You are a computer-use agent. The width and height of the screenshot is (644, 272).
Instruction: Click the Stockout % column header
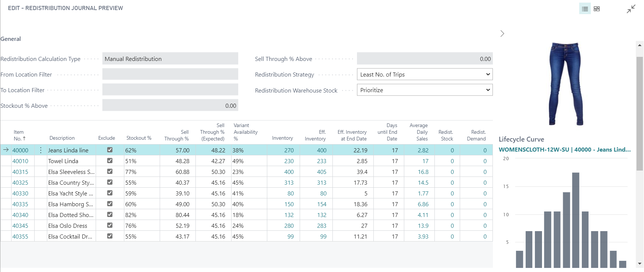pos(138,138)
